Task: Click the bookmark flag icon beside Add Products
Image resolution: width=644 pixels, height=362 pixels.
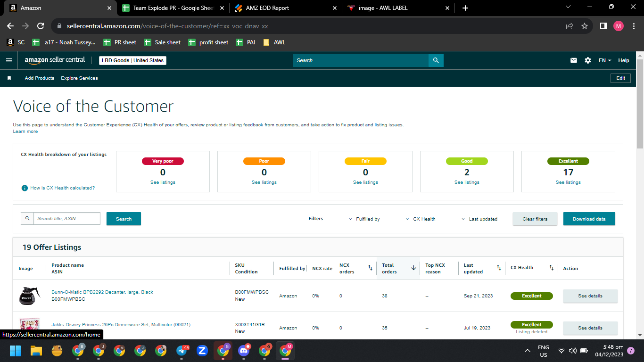Action: pos(9,78)
